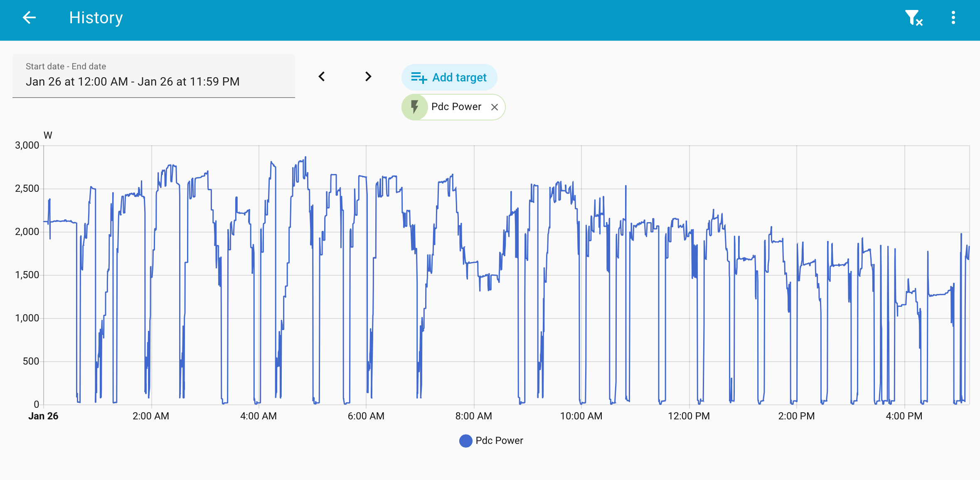Viewport: 980px width, 480px height.
Task: Click the 4:00 PM axis label
Action: pyautogui.click(x=904, y=416)
